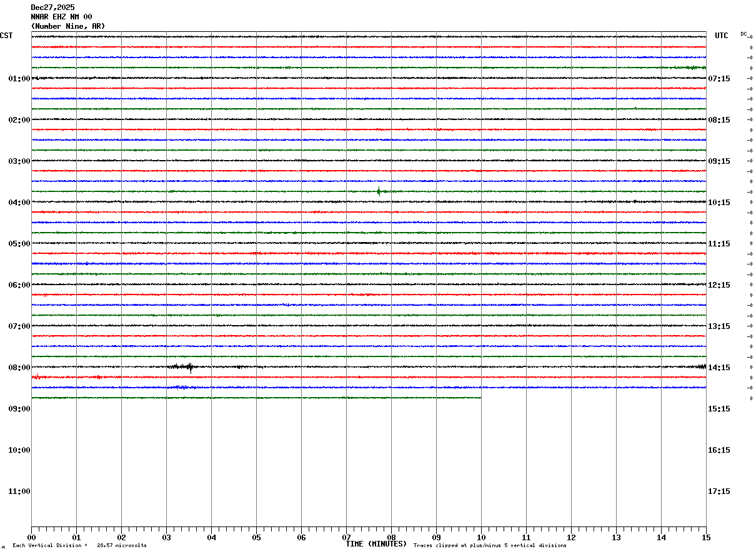Click the 14:15 UTC time label
Viewport: 756px width, 554px height.
point(719,368)
